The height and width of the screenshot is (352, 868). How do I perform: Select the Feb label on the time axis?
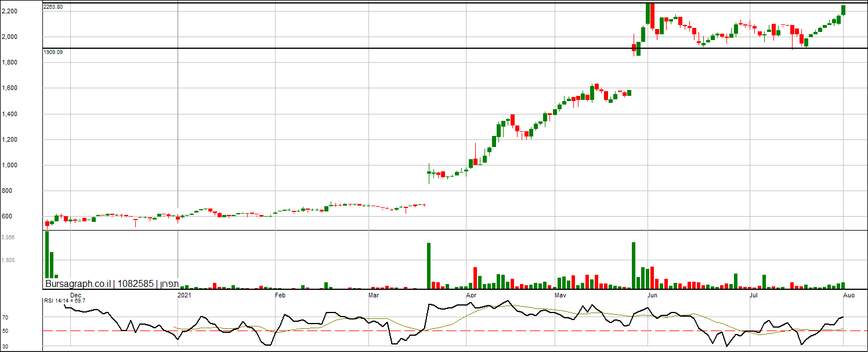(280, 295)
